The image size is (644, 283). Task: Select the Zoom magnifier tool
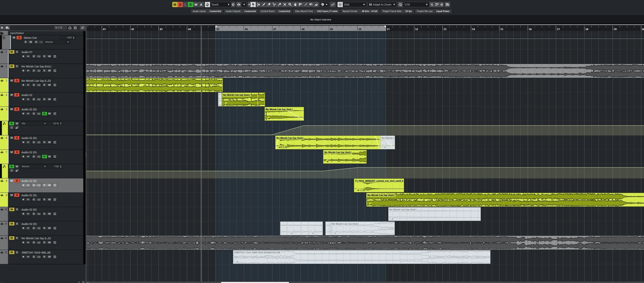[290, 4]
